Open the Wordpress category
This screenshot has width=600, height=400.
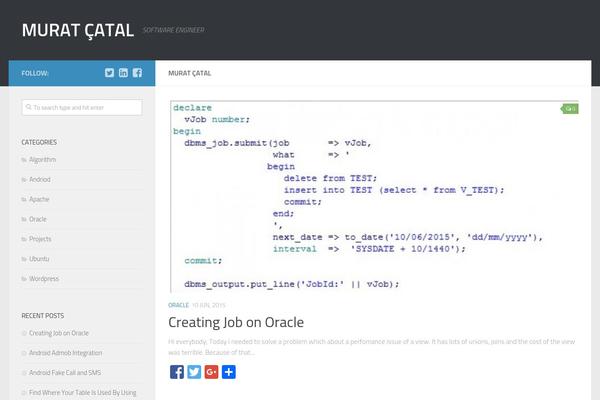(44, 279)
